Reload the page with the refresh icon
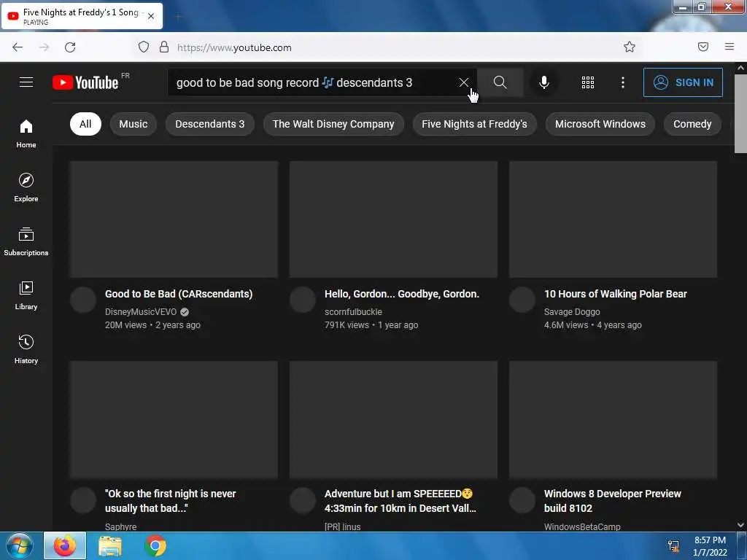This screenshot has width=747, height=560. click(x=70, y=47)
